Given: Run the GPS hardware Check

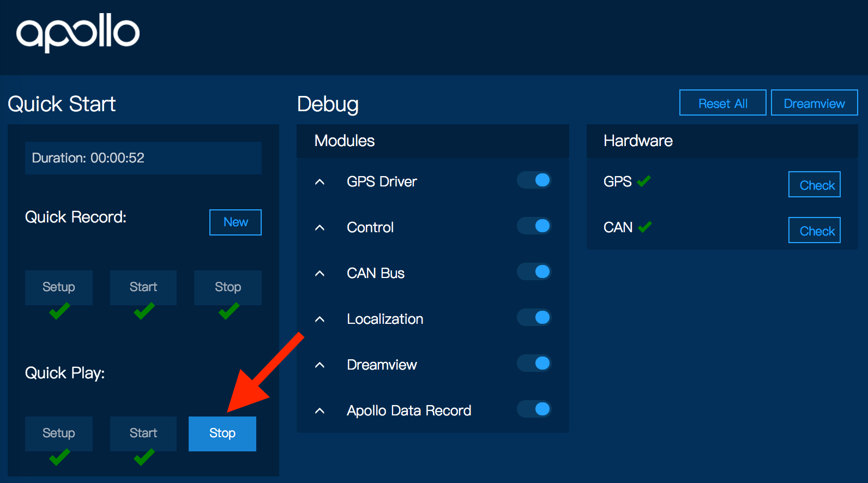Looking at the screenshot, I should [815, 185].
